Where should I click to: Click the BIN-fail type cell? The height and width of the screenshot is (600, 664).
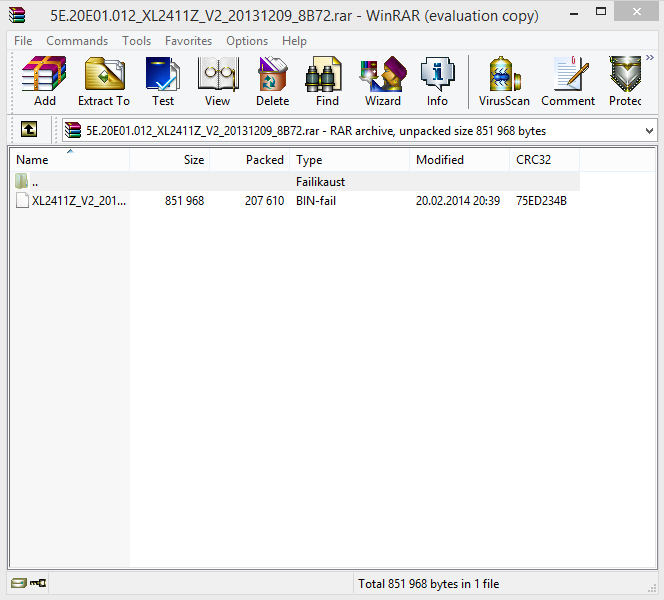coord(316,200)
